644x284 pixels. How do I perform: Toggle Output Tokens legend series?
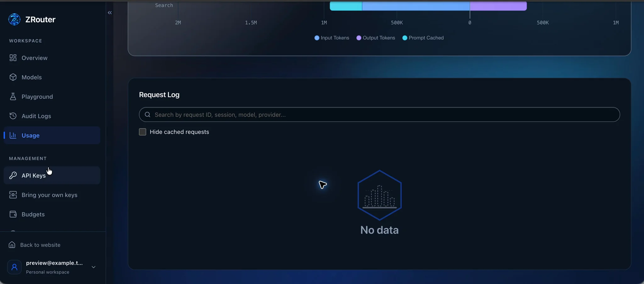pyautogui.click(x=376, y=38)
